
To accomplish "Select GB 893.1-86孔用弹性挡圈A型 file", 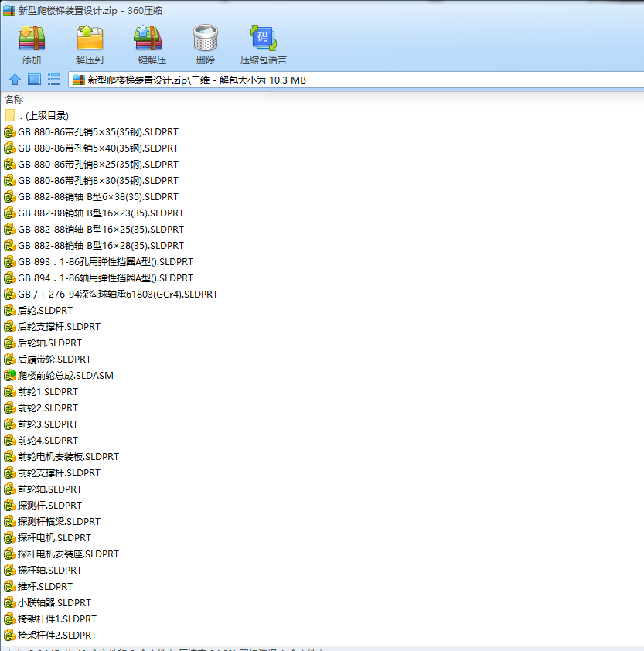I will (99, 261).
